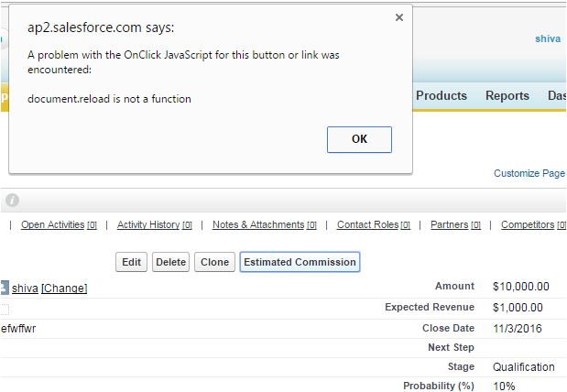Click the [Change] owner link

pos(64,288)
